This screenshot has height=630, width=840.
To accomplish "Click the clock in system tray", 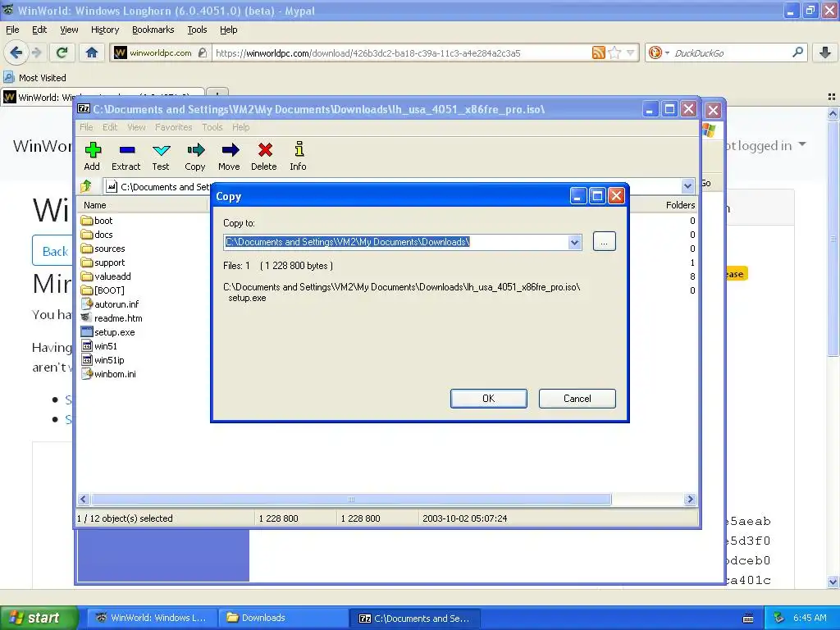I will [810, 618].
